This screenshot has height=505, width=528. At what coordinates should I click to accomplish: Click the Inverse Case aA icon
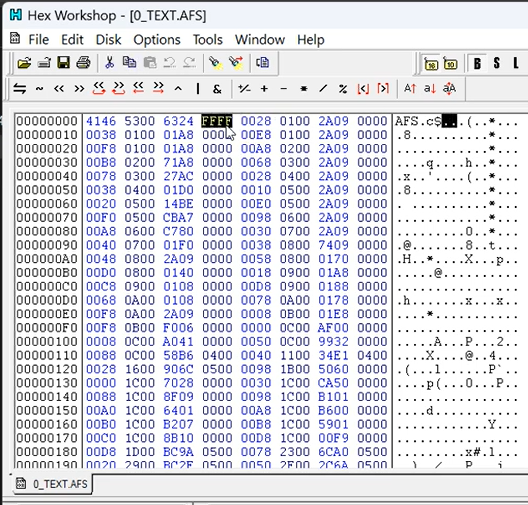click(449, 89)
